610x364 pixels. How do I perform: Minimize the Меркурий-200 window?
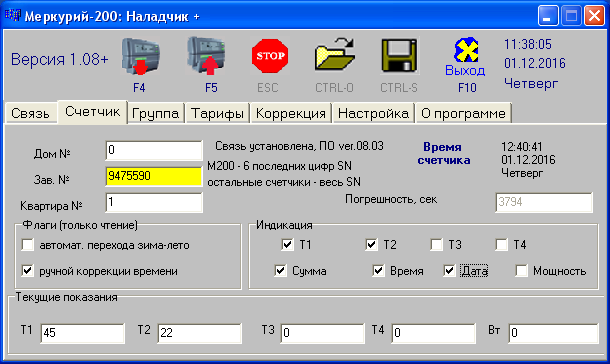point(548,16)
